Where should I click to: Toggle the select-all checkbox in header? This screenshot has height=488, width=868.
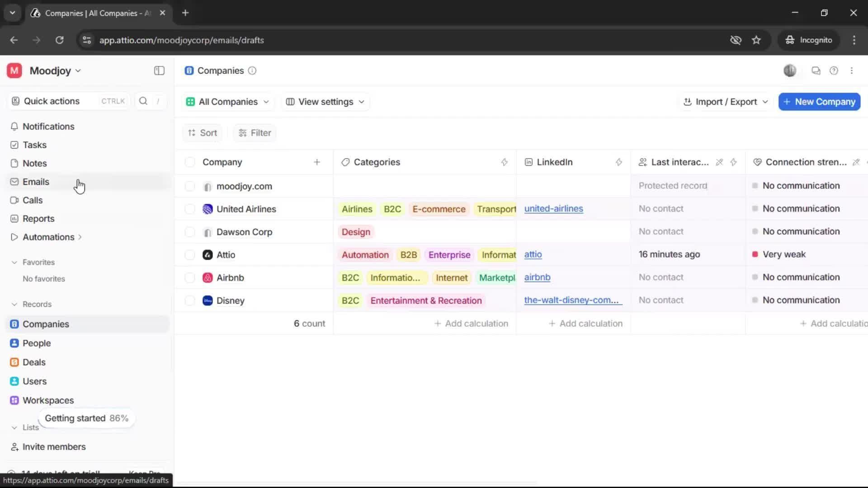pyautogui.click(x=190, y=162)
